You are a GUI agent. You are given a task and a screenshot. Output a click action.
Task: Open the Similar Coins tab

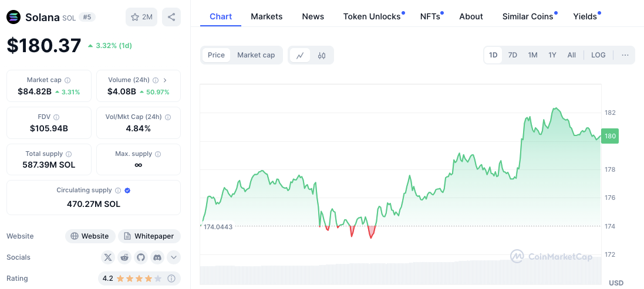pos(528,17)
